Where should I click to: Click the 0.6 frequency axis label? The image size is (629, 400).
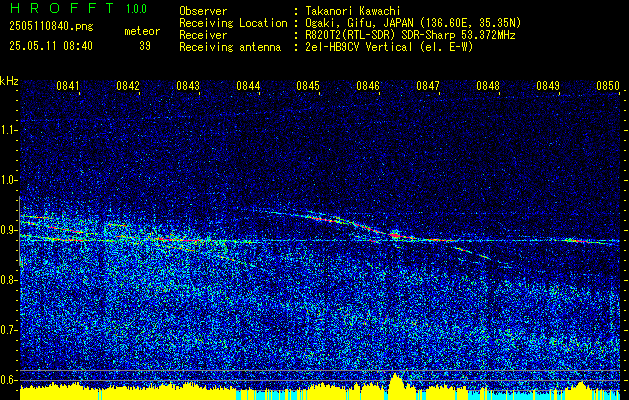click(x=8, y=380)
